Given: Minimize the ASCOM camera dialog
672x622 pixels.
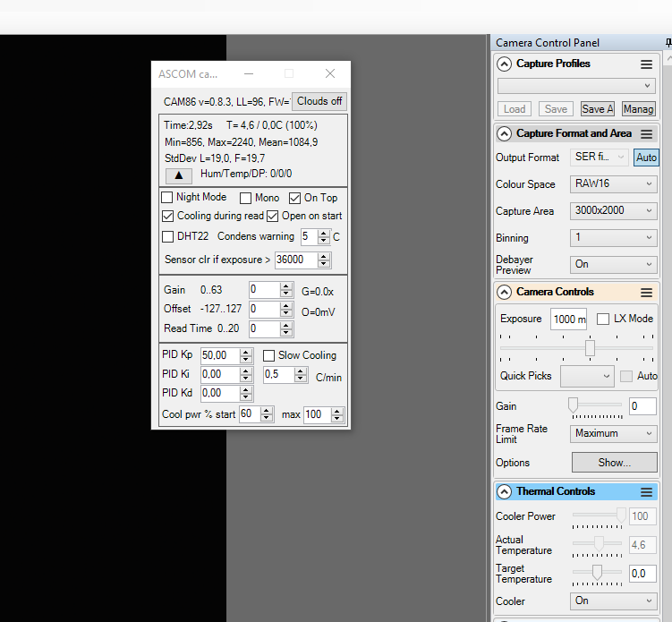Looking at the screenshot, I should coord(249,73).
